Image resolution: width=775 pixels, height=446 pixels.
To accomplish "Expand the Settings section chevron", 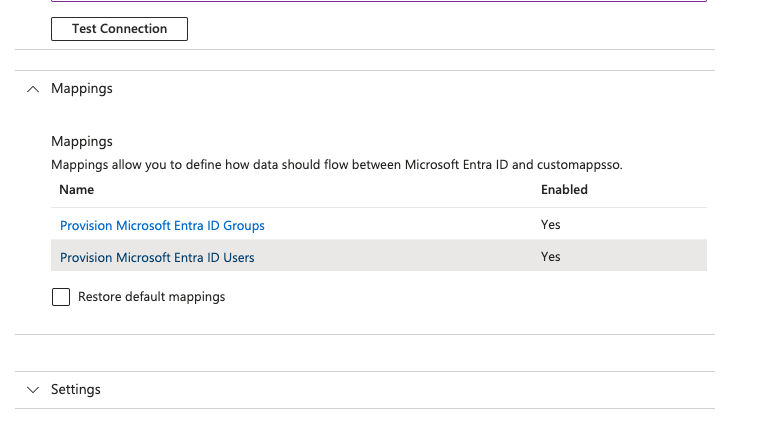I will (x=33, y=389).
